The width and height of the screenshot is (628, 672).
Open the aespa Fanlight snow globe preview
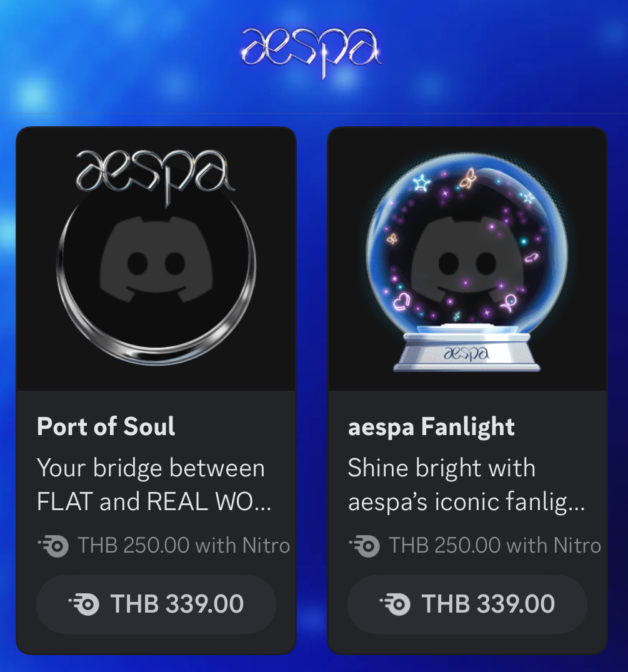click(467, 259)
